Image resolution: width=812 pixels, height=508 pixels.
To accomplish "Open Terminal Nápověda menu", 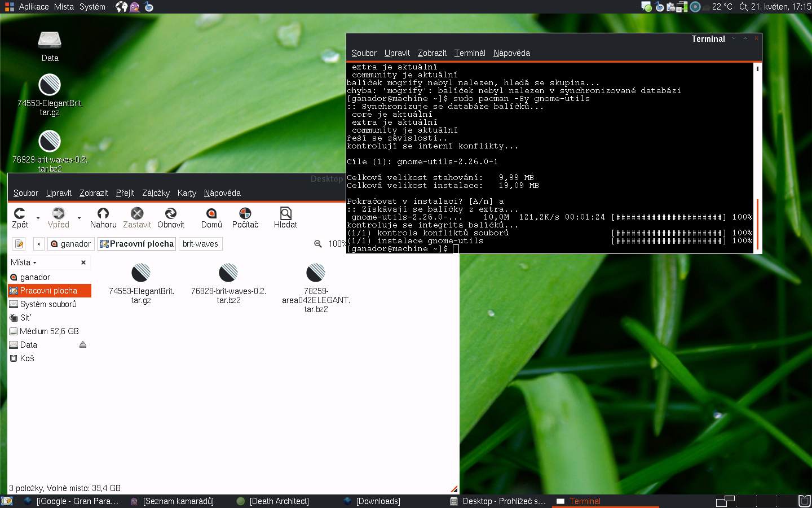I will pos(511,53).
